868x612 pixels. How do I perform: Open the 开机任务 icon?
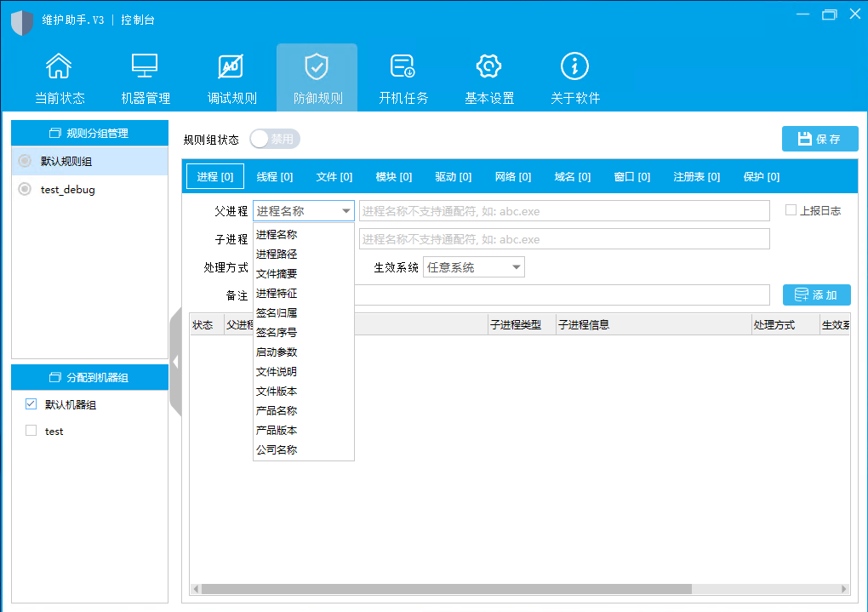pyautogui.click(x=403, y=66)
